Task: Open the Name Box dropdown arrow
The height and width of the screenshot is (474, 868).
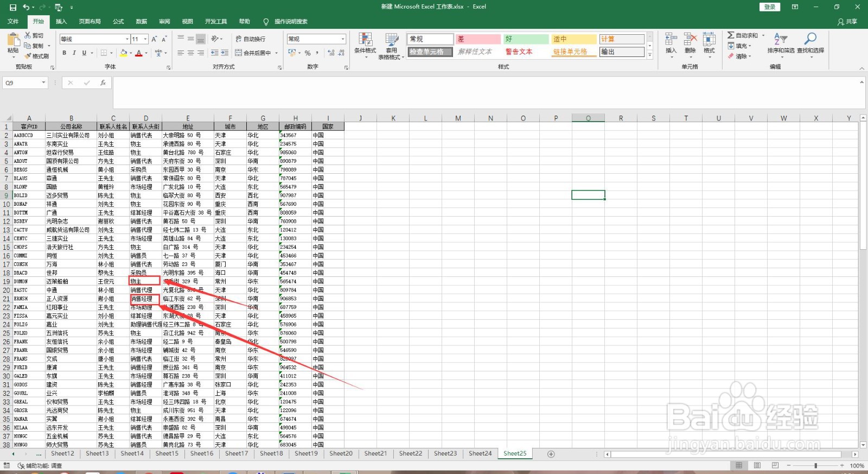Action: [x=43, y=83]
